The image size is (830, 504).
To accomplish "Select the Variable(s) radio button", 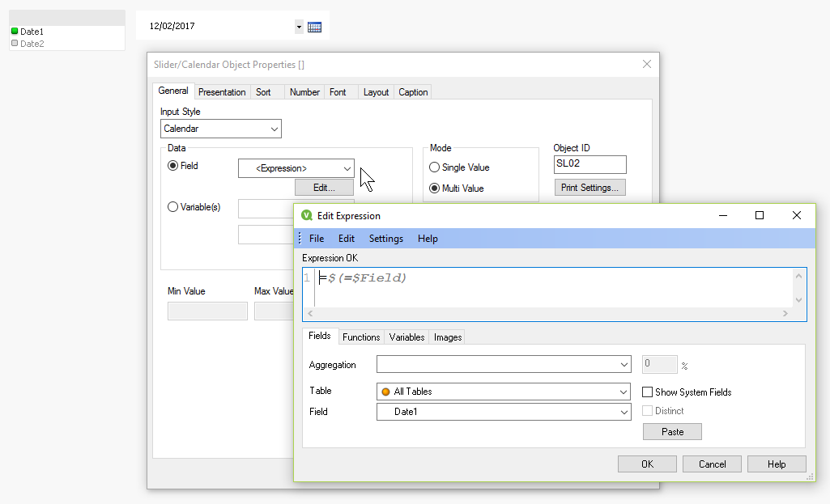I will tap(172, 207).
